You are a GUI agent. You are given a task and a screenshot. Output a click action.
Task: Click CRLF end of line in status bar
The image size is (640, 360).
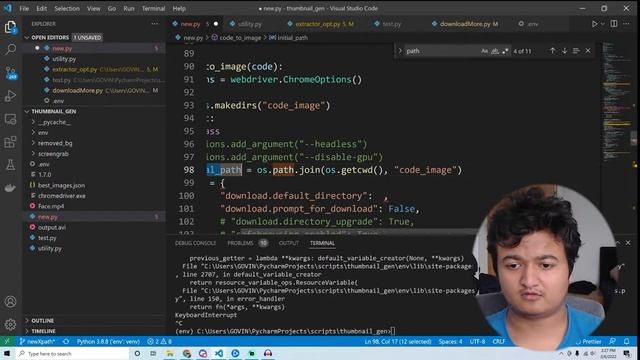click(x=499, y=342)
